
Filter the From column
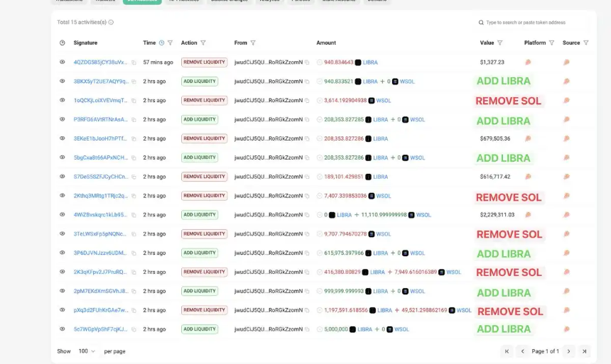point(253,43)
